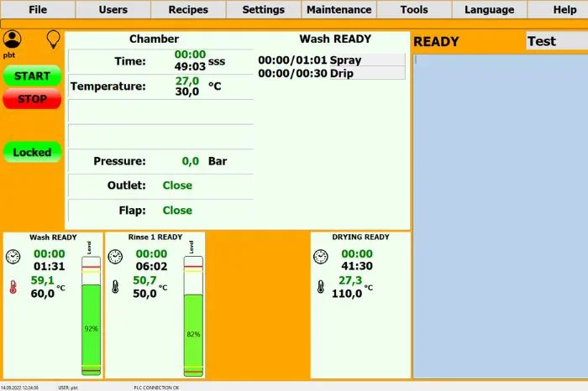This screenshot has width=588, height=391.
Task: Select the Drip step row 00:00/00:30
Action: [331, 73]
